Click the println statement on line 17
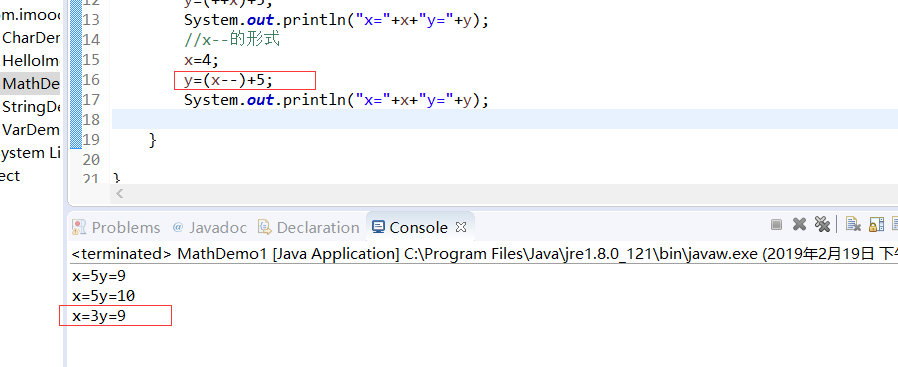898x367 pixels. [x=336, y=100]
